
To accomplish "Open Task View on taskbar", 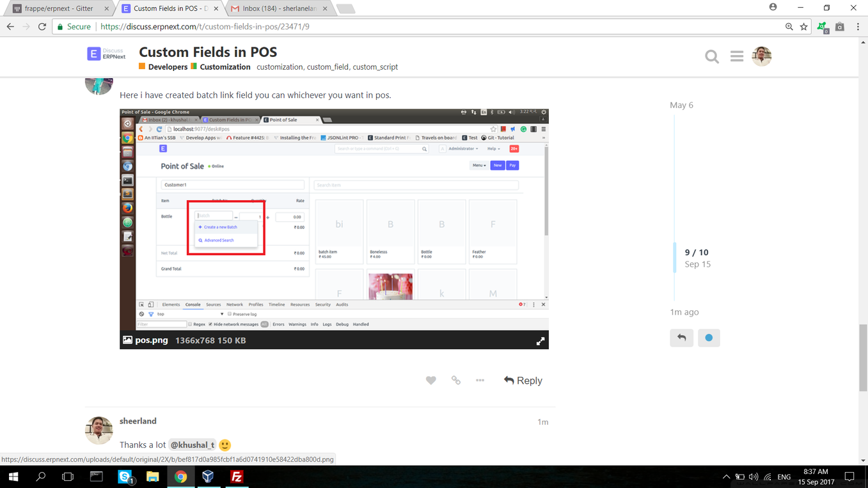I will pyautogui.click(x=68, y=476).
